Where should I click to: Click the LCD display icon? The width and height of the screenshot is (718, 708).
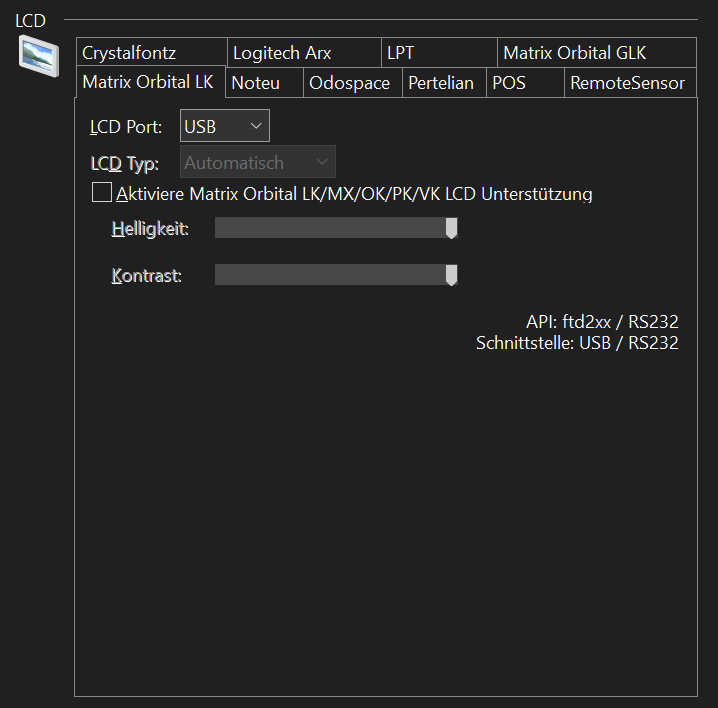(x=39, y=52)
